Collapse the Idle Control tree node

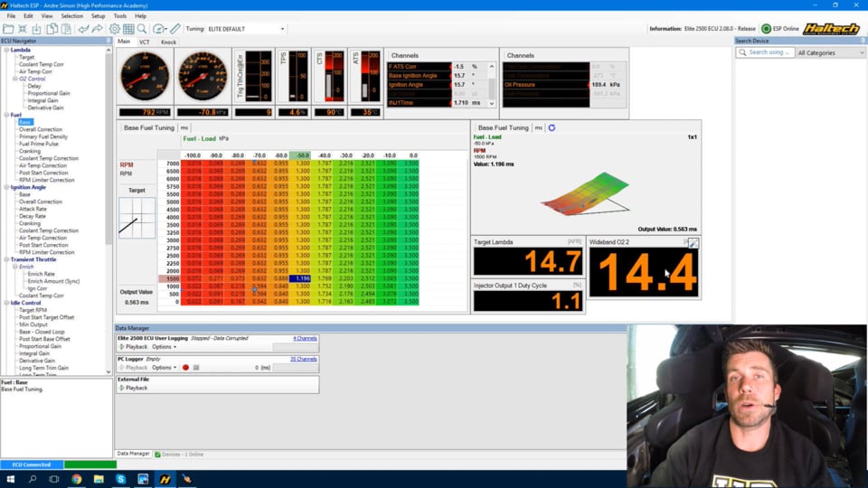6,304
